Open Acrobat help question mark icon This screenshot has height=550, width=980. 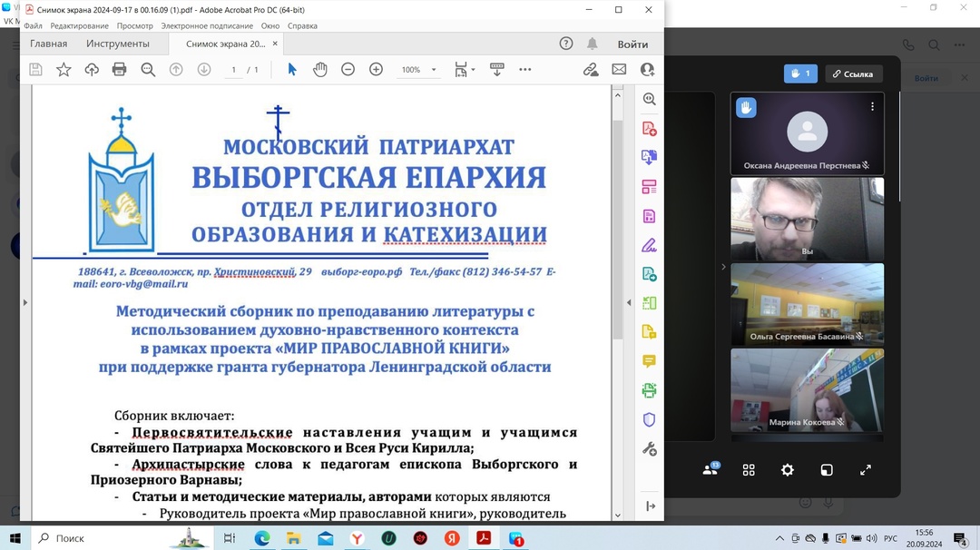[x=566, y=44]
